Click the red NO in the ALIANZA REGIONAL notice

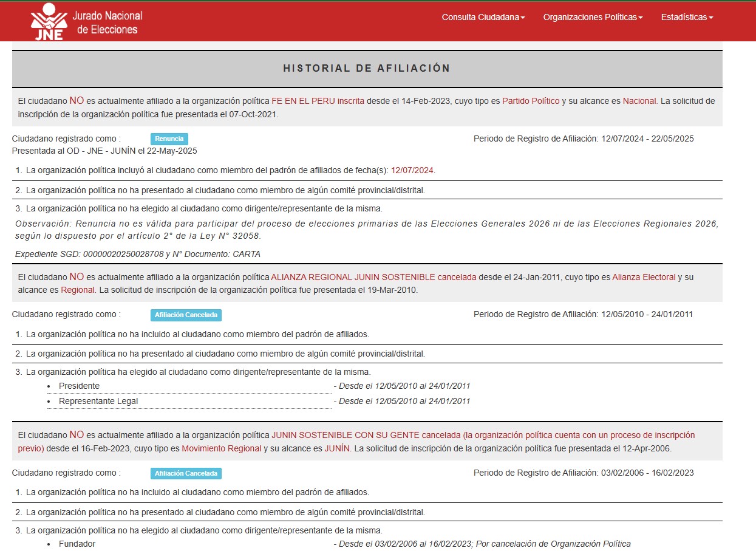click(x=77, y=276)
